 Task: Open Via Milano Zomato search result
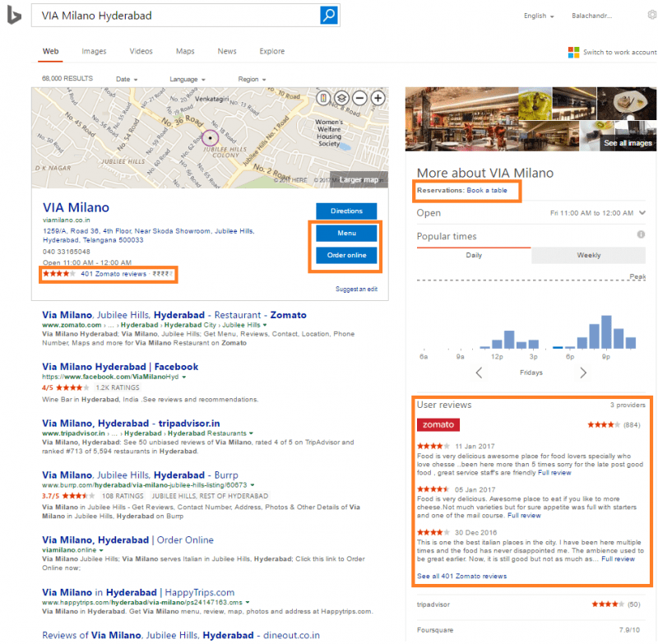coord(174,315)
